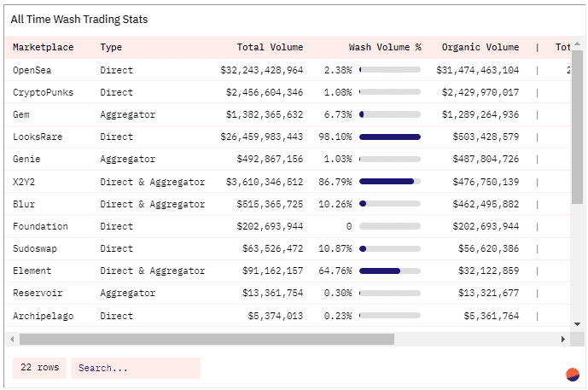588x390 pixels.
Task: Click Sudoswap organic volume $56,620,386
Action: point(489,248)
